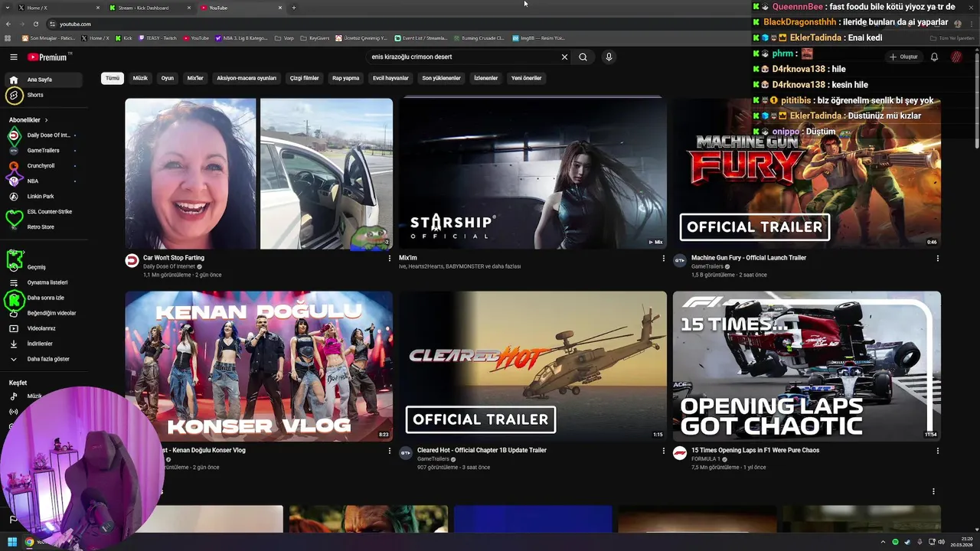Open TEASY - Twitch bookmark

[158, 37]
